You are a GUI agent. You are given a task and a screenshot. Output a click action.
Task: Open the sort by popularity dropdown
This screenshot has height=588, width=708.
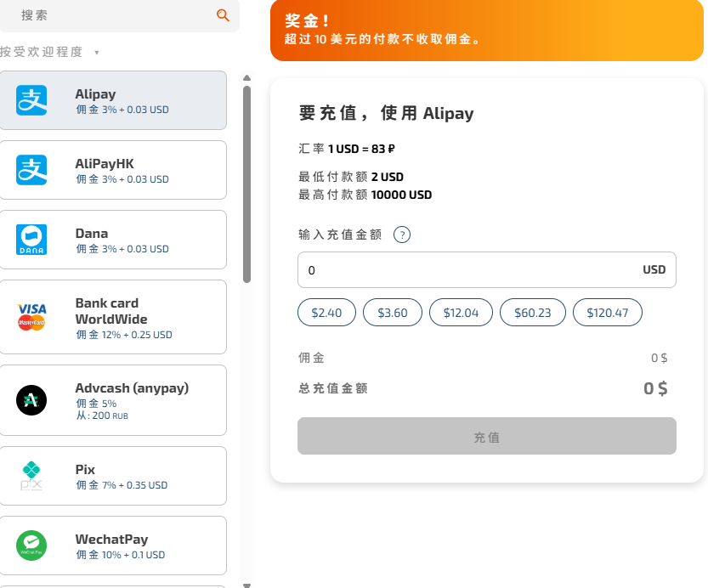pyautogui.click(x=49, y=52)
